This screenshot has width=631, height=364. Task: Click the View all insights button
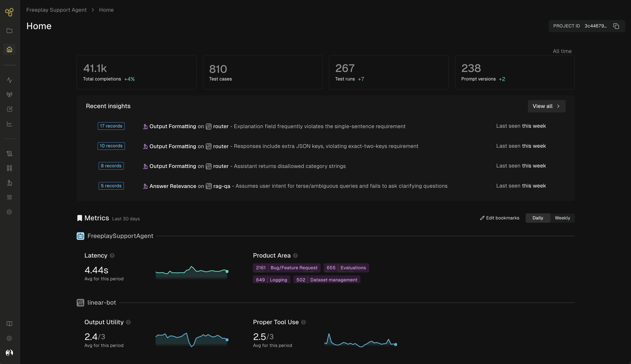[546, 106]
